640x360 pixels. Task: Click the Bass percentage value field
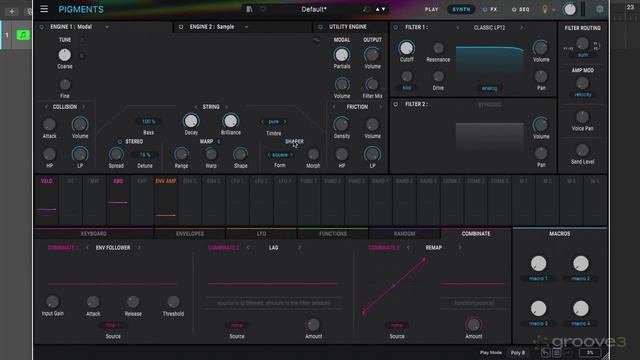pyautogui.click(x=149, y=122)
